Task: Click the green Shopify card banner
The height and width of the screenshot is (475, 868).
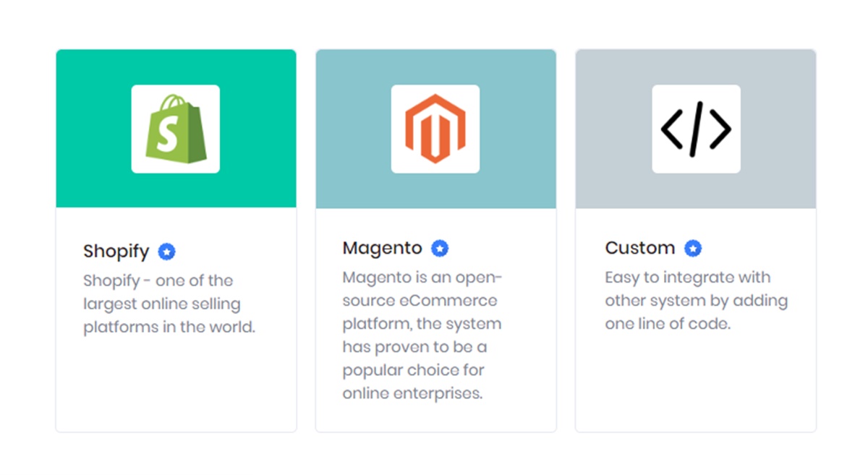Action: (x=176, y=129)
